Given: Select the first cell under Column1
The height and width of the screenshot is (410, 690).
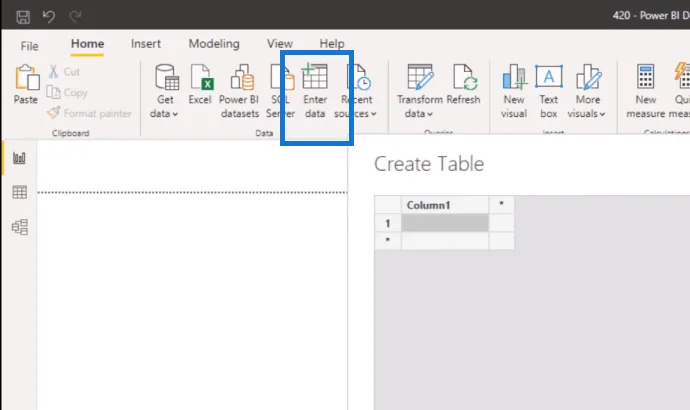Looking at the screenshot, I should coord(444,223).
